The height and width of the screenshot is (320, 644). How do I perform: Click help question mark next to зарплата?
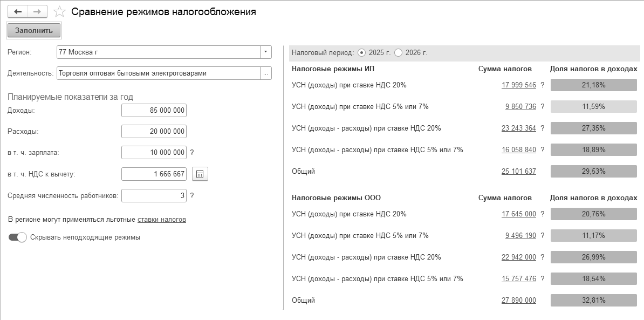[192, 152]
